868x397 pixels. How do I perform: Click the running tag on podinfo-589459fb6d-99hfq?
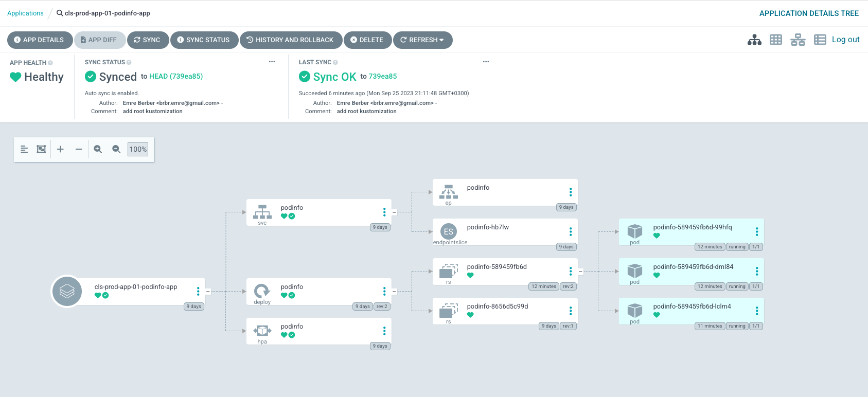pos(737,247)
